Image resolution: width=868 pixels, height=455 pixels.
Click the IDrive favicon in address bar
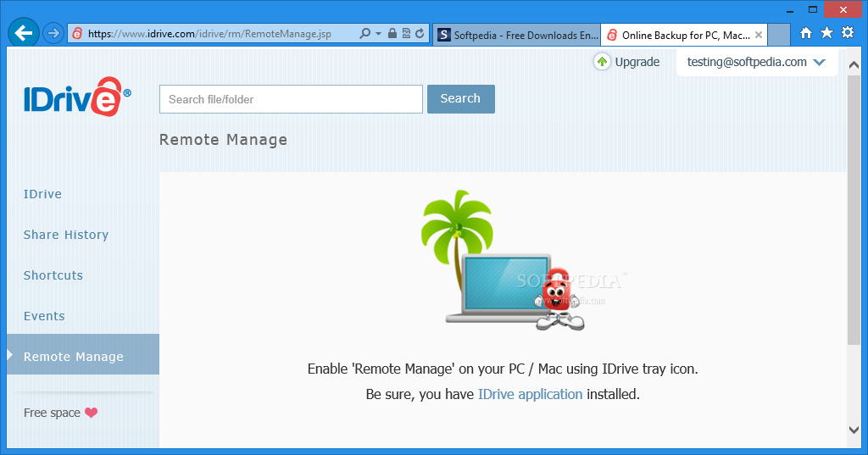(x=77, y=34)
